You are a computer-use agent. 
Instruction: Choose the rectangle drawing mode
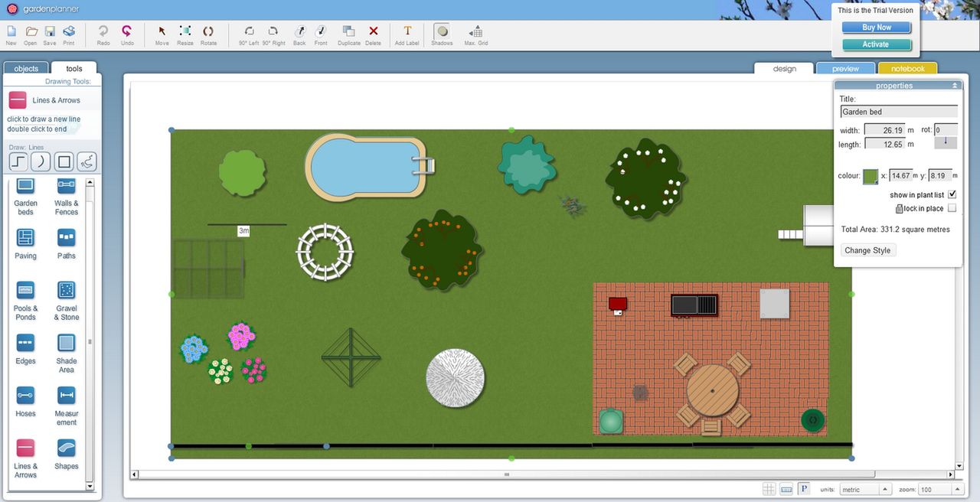[64, 161]
